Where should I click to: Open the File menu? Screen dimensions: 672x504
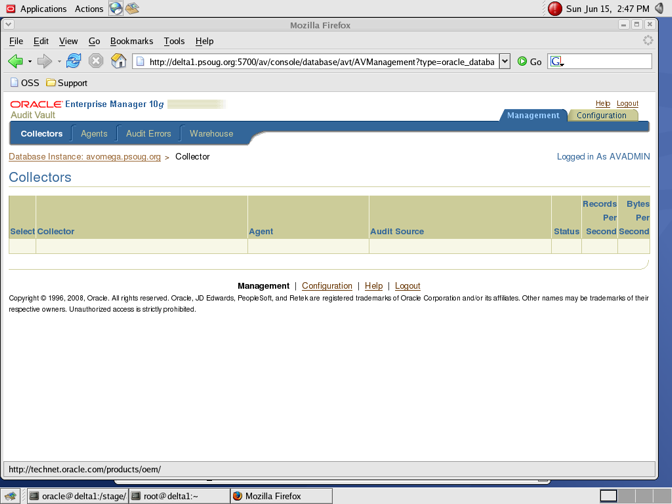point(16,41)
